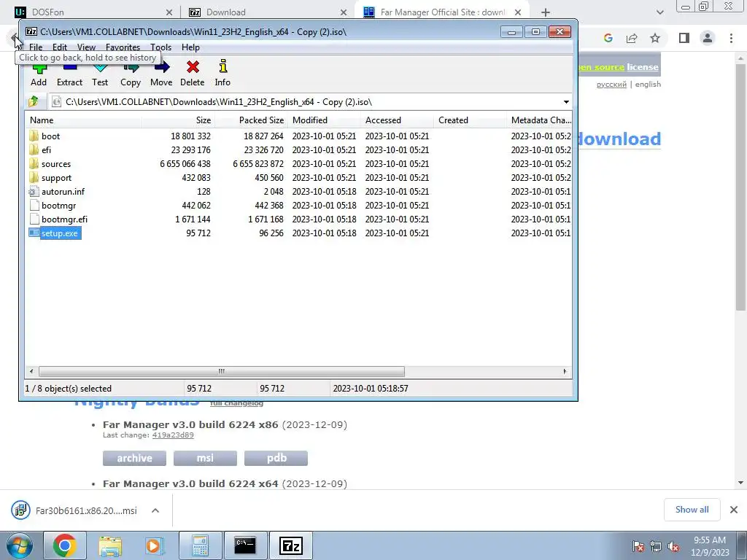Switch page language to русский
The width and height of the screenshot is (747, 560).
(x=611, y=85)
